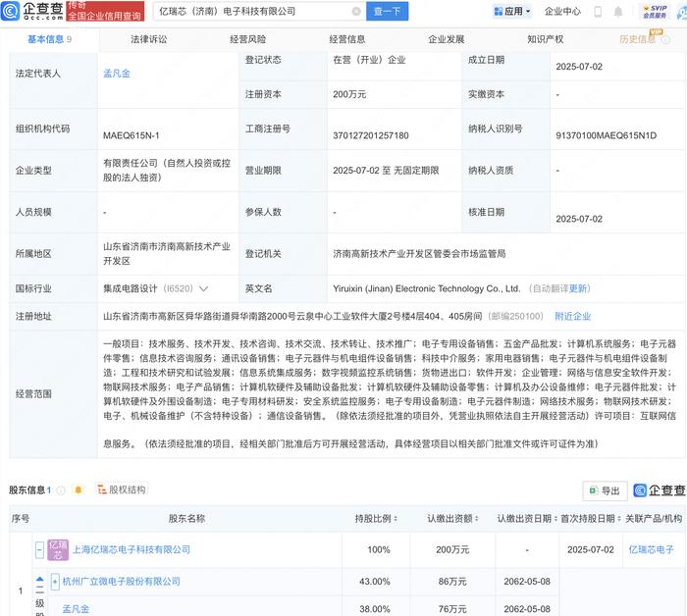Open shareholder 孟凡金 link in table

(x=76, y=609)
